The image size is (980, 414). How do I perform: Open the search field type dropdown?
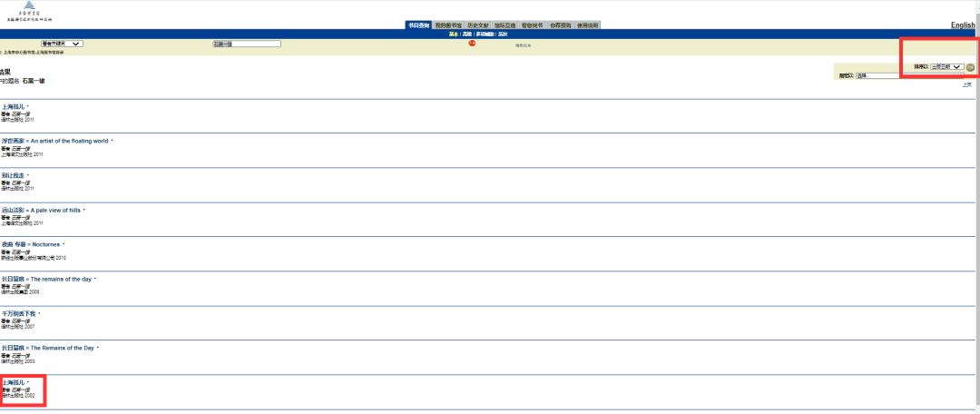[62, 44]
